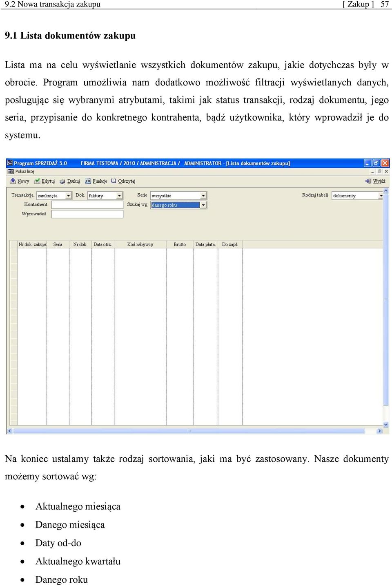Expand the Serie wszystkie dropdown
392x586 pixels.
(203, 196)
